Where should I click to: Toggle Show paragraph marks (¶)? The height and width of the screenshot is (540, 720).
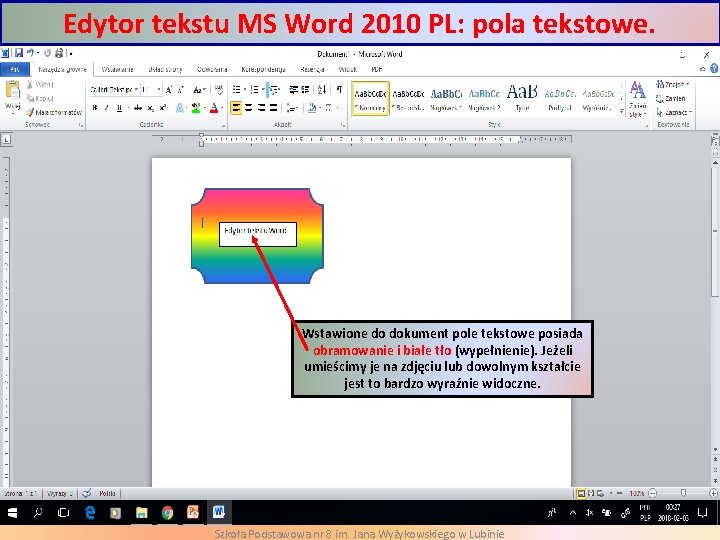point(339,90)
